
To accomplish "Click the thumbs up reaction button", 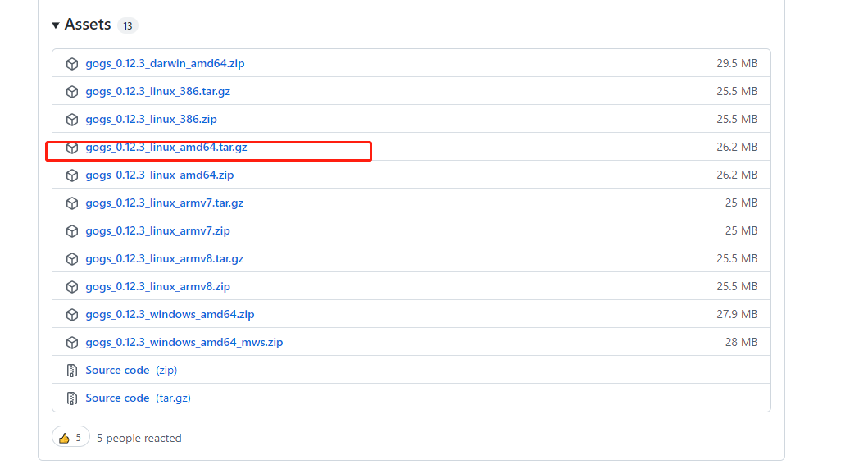I will (x=70, y=438).
